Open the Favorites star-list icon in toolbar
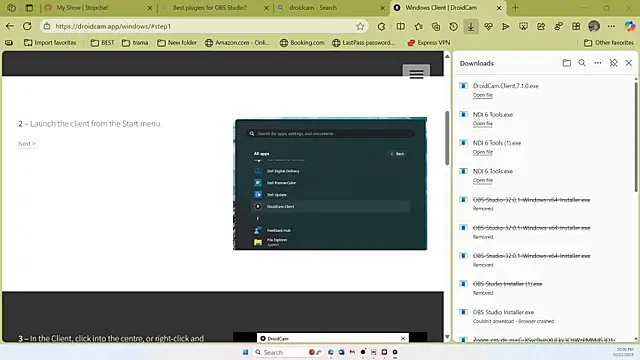The height and width of the screenshot is (360, 640). [418, 26]
